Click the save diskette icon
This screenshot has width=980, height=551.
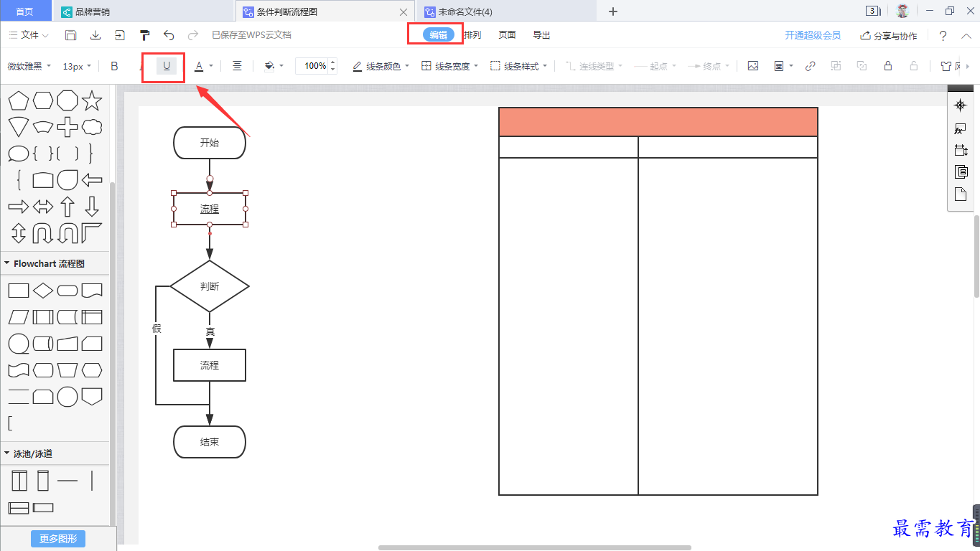click(x=70, y=35)
